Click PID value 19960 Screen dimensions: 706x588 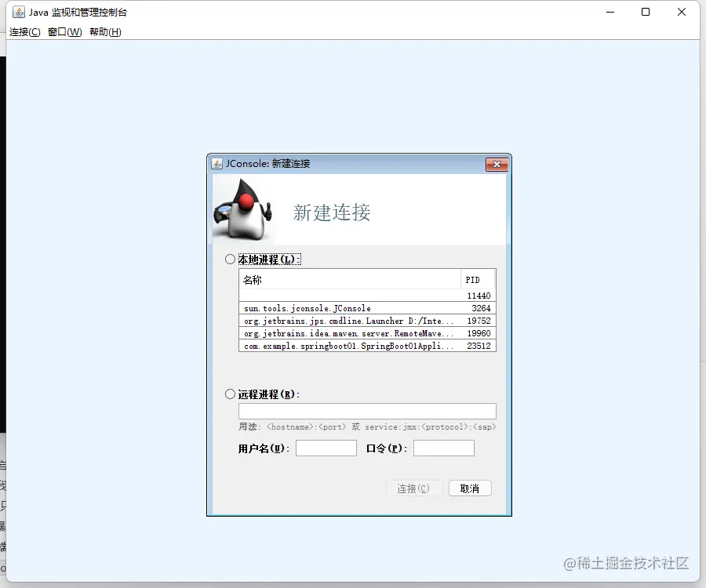479,333
